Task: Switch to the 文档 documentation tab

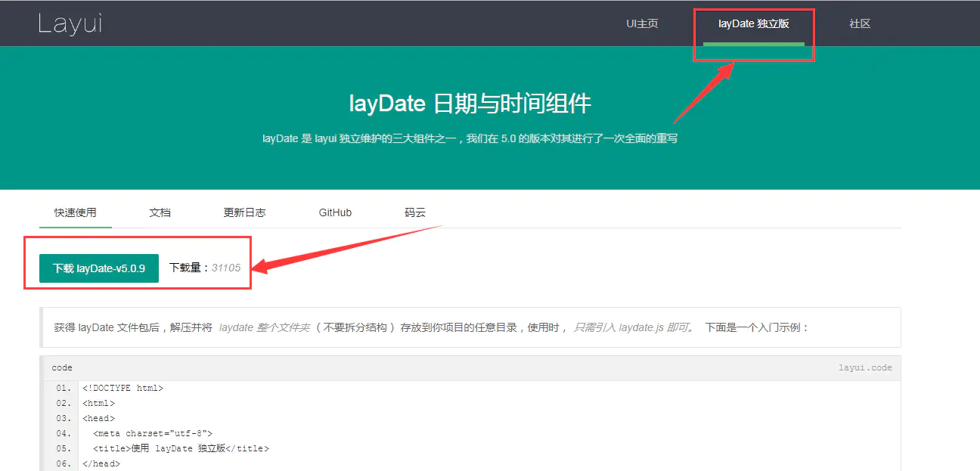Action: click(x=160, y=212)
